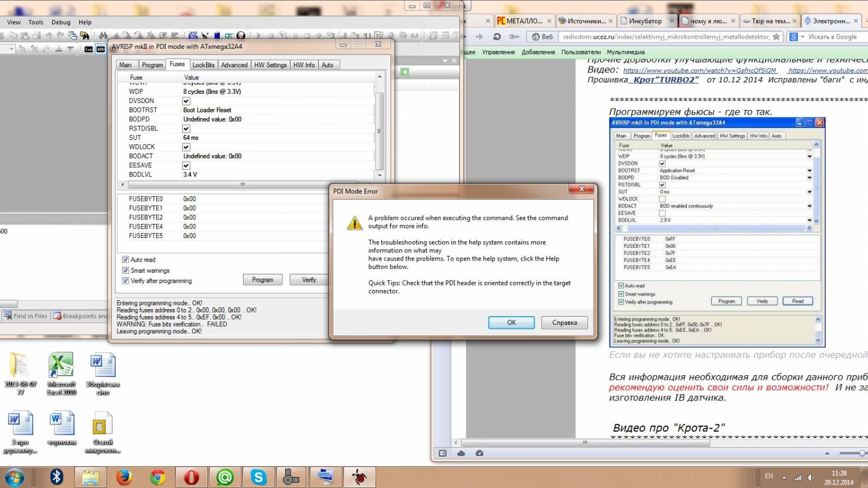Select the 'Освой микрокон...' file icon on desktop
868x488 pixels.
(x=102, y=433)
